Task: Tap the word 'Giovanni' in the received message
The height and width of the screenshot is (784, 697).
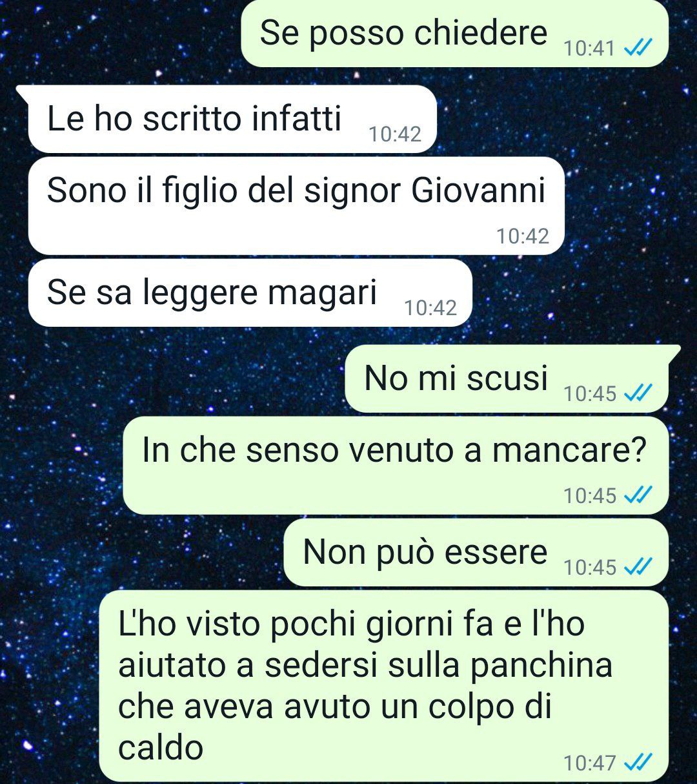Action: click(x=478, y=191)
